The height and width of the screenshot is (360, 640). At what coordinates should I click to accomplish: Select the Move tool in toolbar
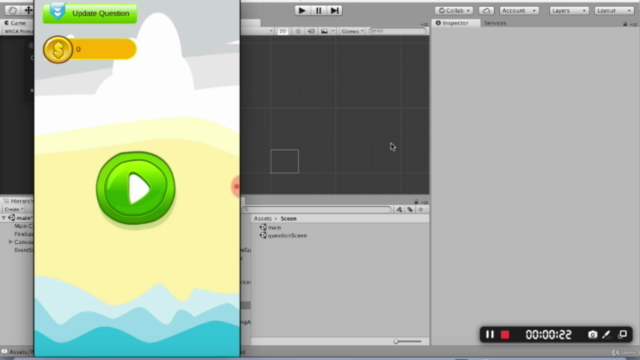28,10
